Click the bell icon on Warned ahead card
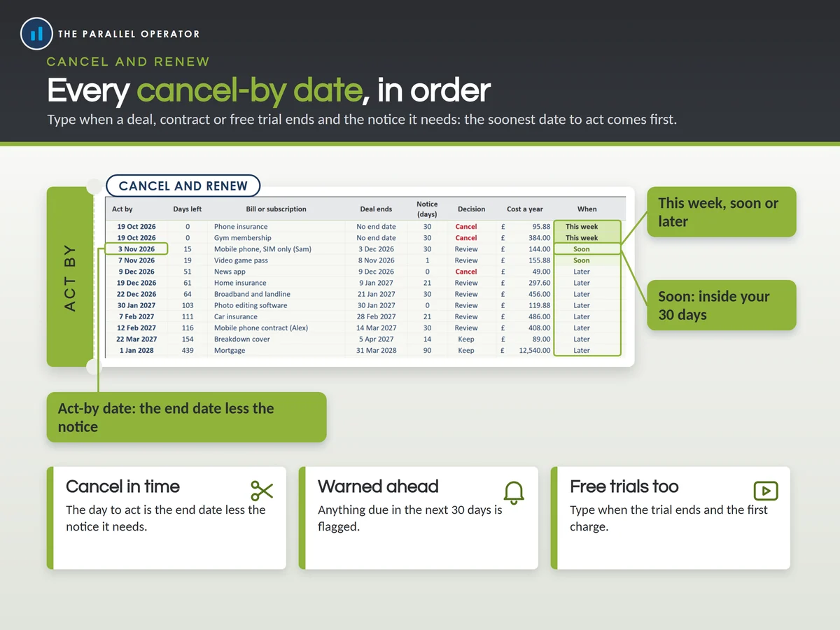The image size is (840, 630). point(514,492)
